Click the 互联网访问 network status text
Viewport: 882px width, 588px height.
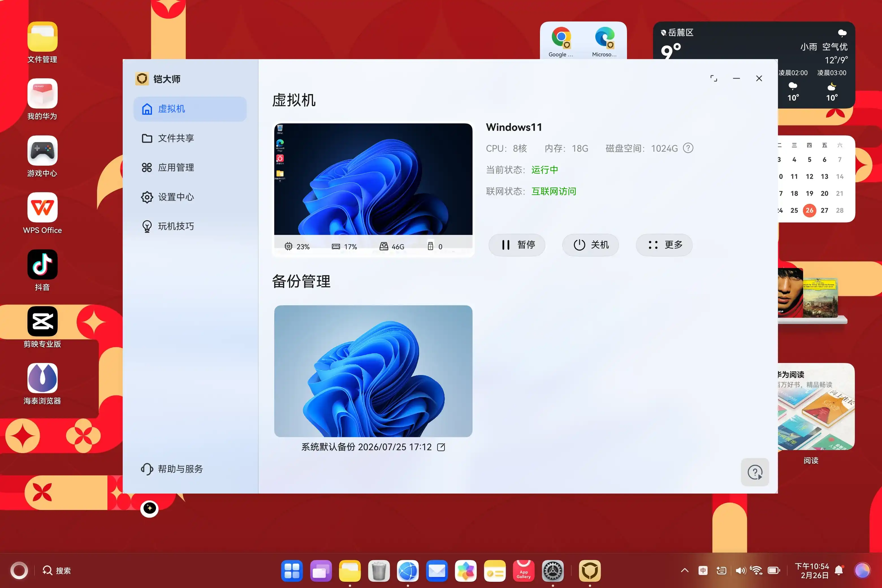coord(554,191)
